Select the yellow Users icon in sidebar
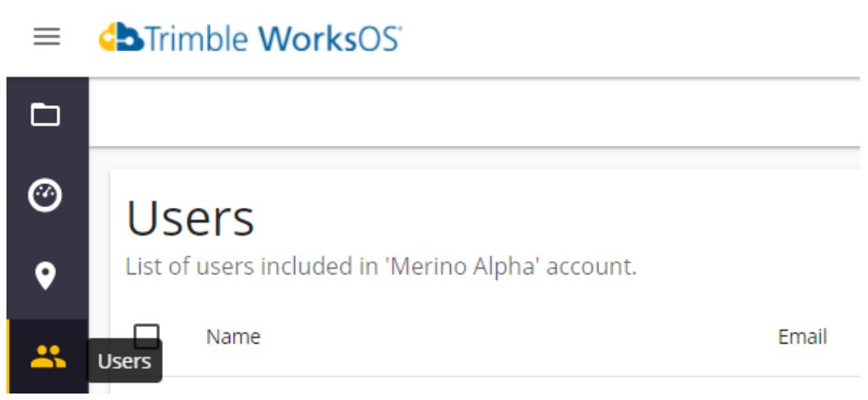Image resolution: width=868 pixels, height=400 pixels. [48, 357]
